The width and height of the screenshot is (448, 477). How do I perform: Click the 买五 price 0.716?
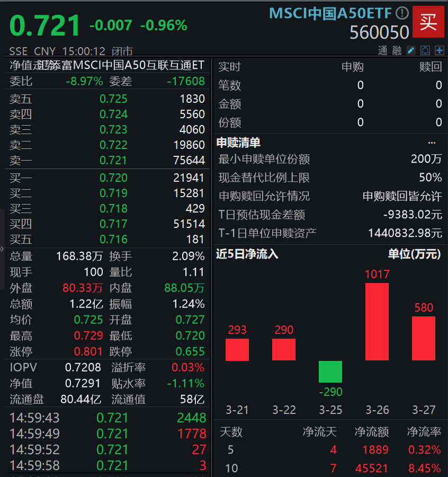coord(113,239)
